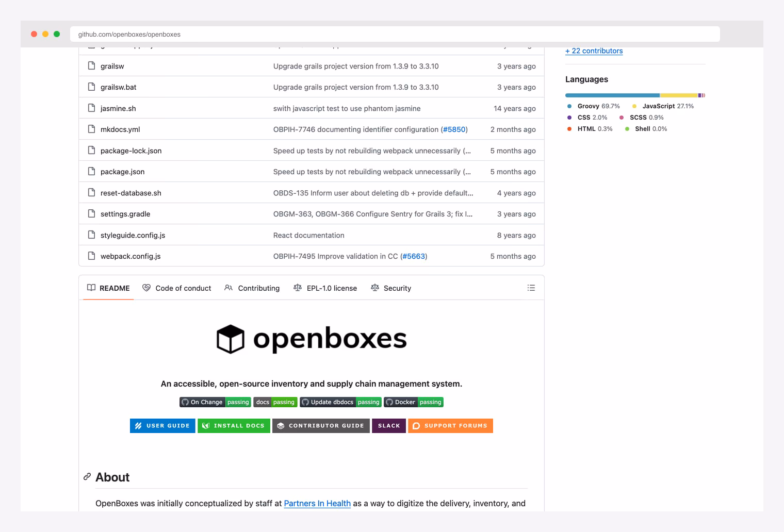Open commit 'OBDS-135 Inform user about deleting db'
Screen dimensions: 784x532
pyautogui.click(x=373, y=193)
